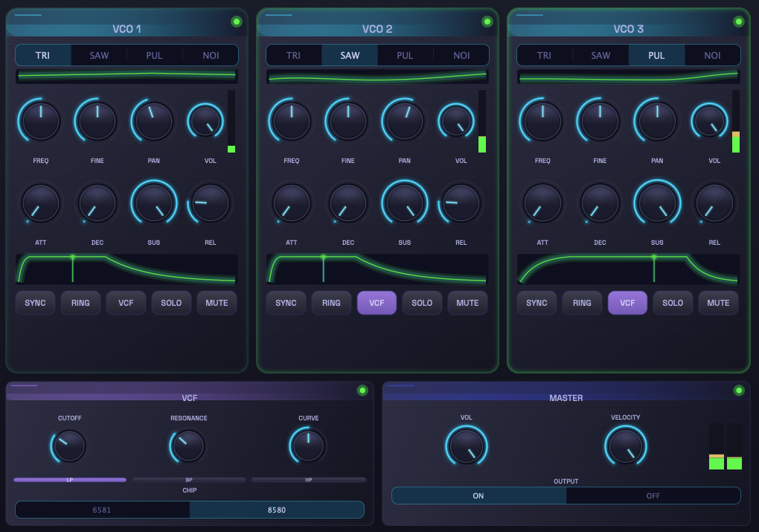This screenshot has width=759, height=532.
Task: Select NOI waveform on VCO 2
Action: point(461,55)
